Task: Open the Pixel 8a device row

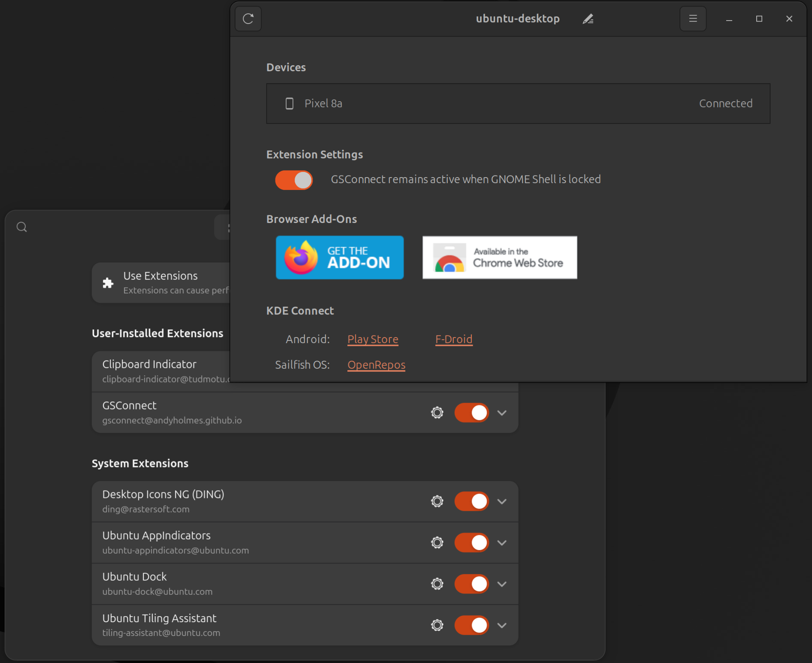Action: pos(518,103)
